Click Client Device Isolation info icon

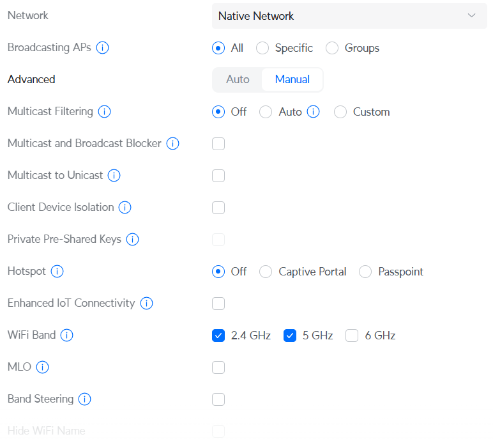pyautogui.click(x=125, y=208)
